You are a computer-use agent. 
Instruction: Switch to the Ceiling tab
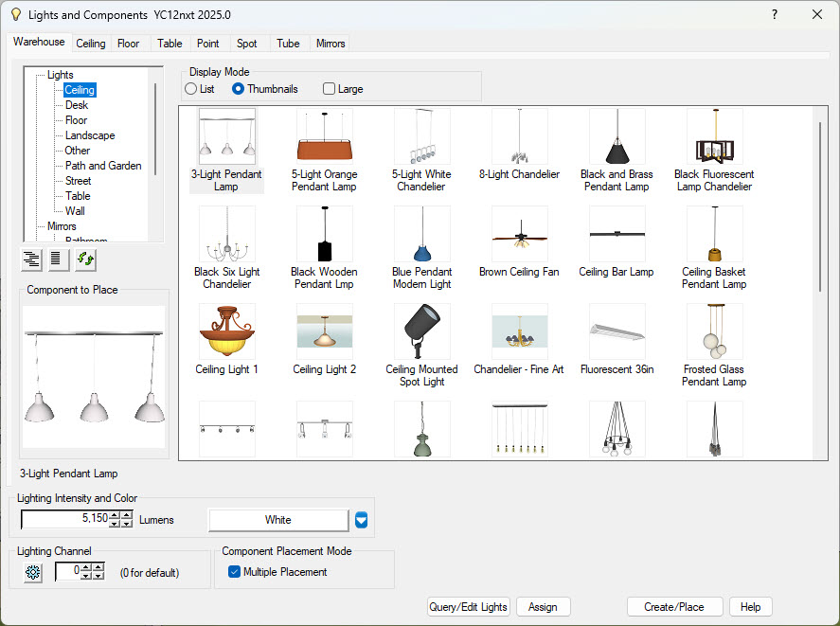pyautogui.click(x=90, y=43)
